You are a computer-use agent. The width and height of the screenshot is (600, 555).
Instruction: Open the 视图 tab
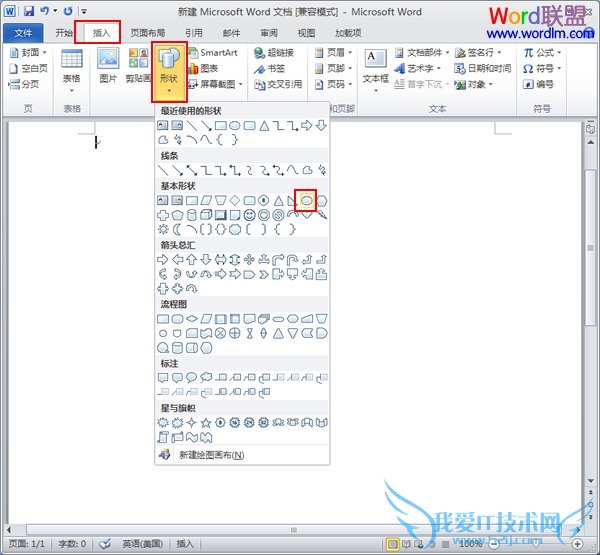click(x=307, y=33)
